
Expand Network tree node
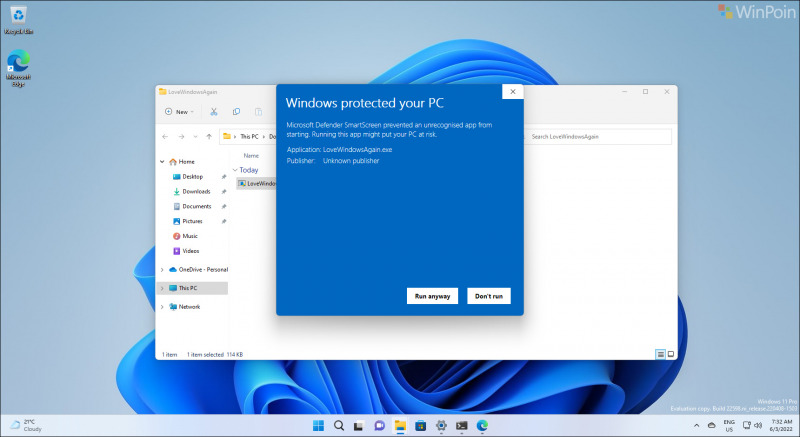coord(162,306)
